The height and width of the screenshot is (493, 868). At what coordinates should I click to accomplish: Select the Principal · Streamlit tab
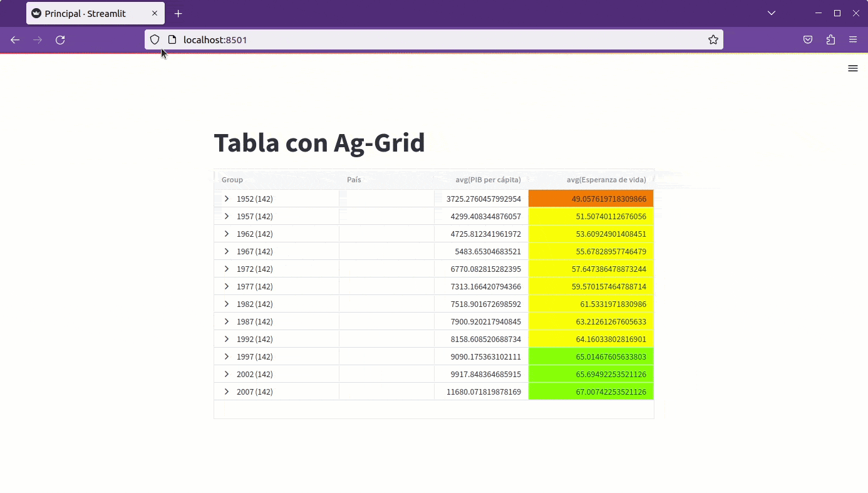tap(95, 13)
